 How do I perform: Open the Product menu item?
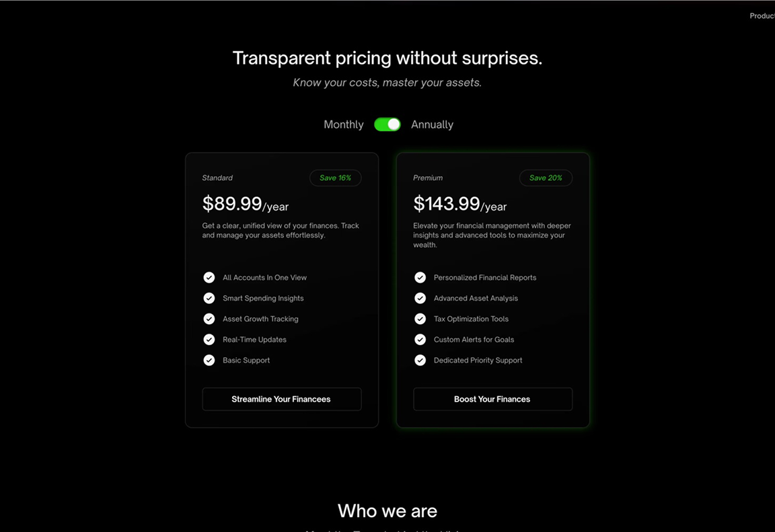(762, 16)
